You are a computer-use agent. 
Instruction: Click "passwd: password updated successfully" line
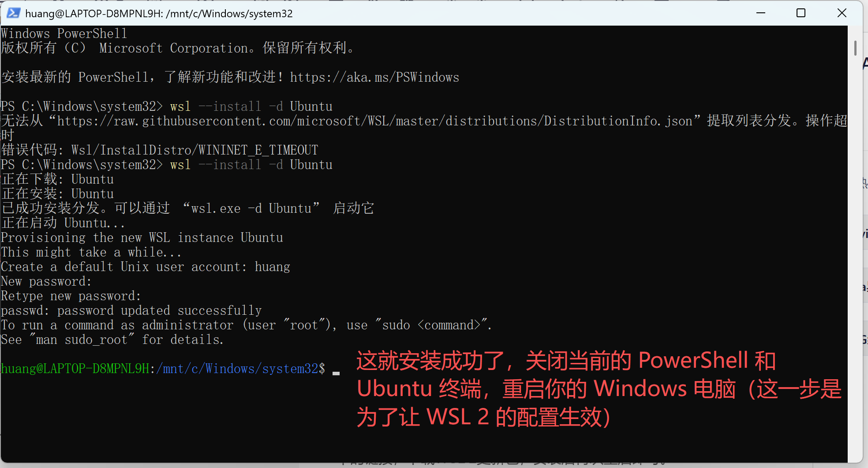(131, 310)
